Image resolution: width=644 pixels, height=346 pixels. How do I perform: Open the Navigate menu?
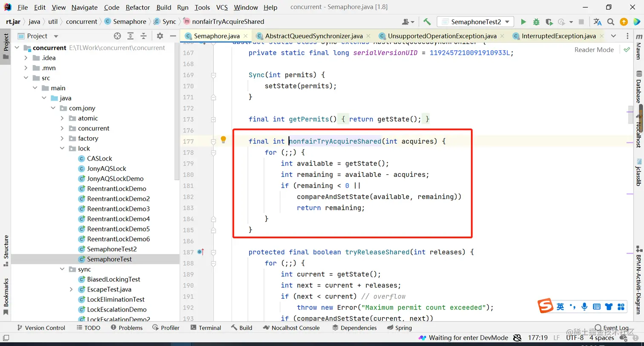pyautogui.click(x=84, y=8)
